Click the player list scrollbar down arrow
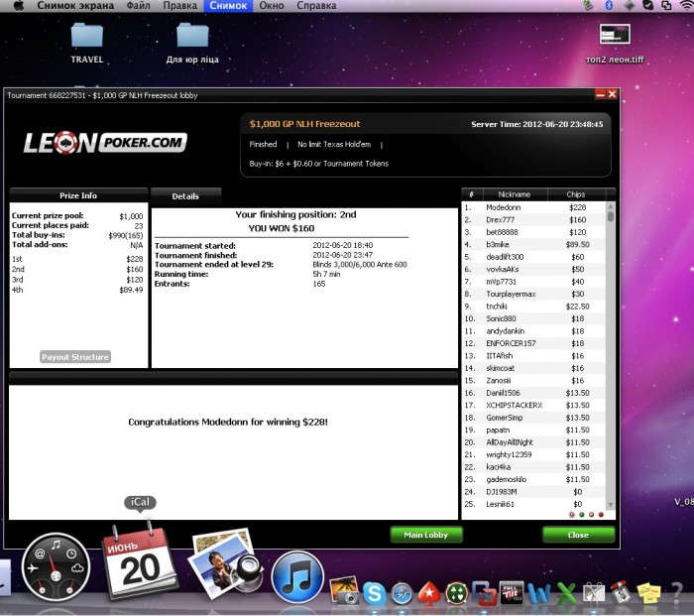 pyautogui.click(x=611, y=505)
